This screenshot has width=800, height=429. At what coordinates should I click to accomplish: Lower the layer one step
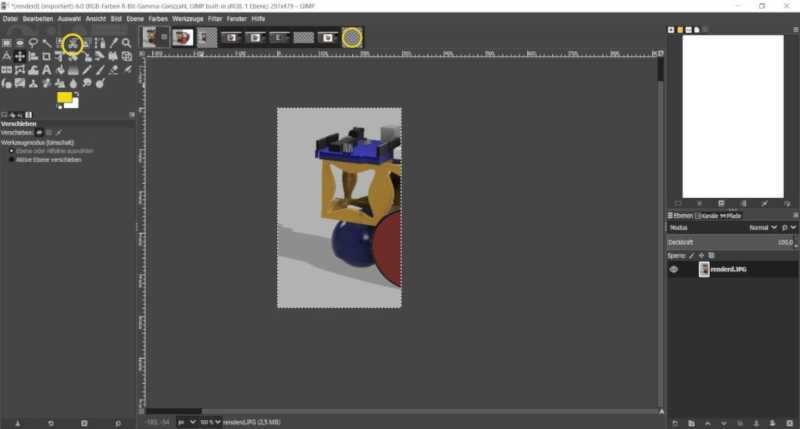[723, 423]
